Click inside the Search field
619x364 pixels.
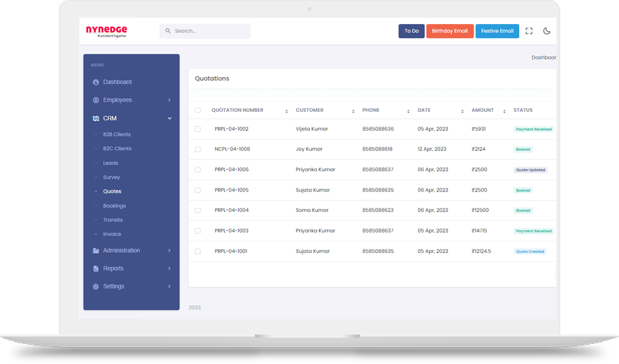click(x=205, y=30)
